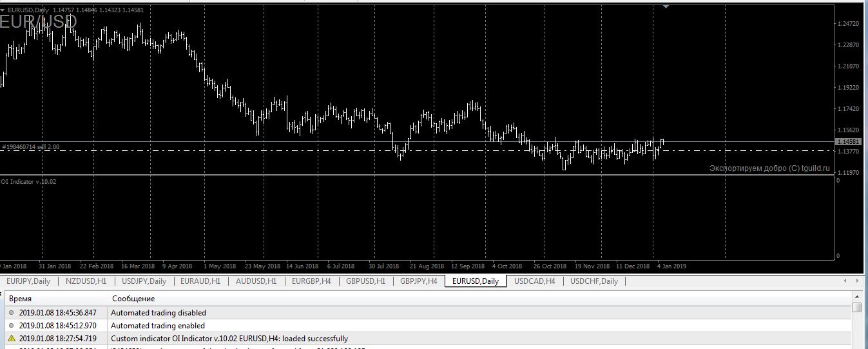Screen dimensions: 868x349
Task: Click the log panel scrollbar thumb
Action: tap(856, 307)
